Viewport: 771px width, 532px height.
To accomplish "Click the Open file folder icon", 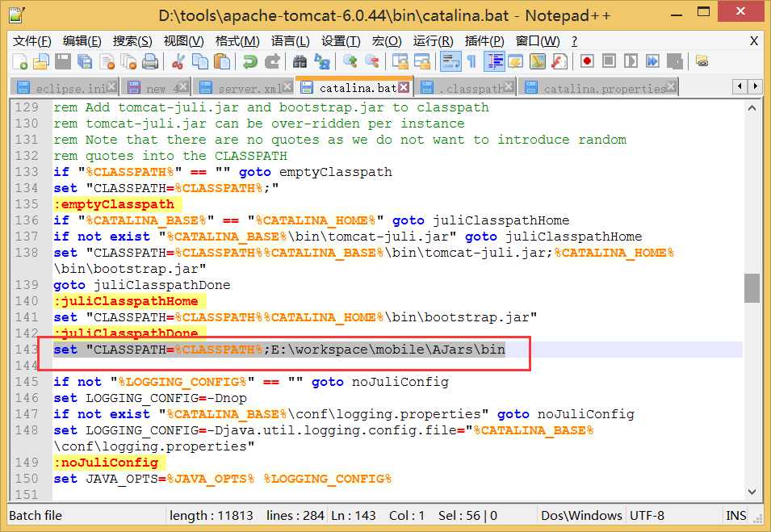I will tap(40, 61).
